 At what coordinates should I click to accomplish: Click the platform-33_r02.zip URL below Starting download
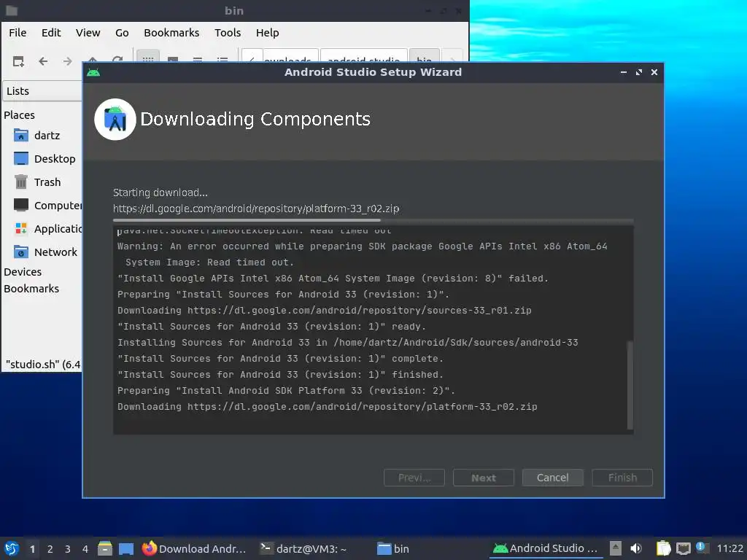click(256, 209)
